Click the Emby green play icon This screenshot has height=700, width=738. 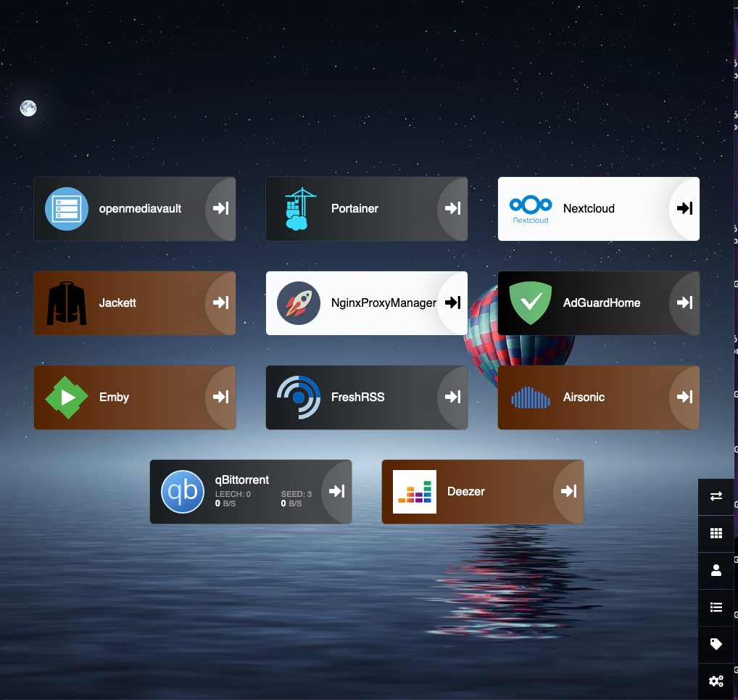(67, 398)
